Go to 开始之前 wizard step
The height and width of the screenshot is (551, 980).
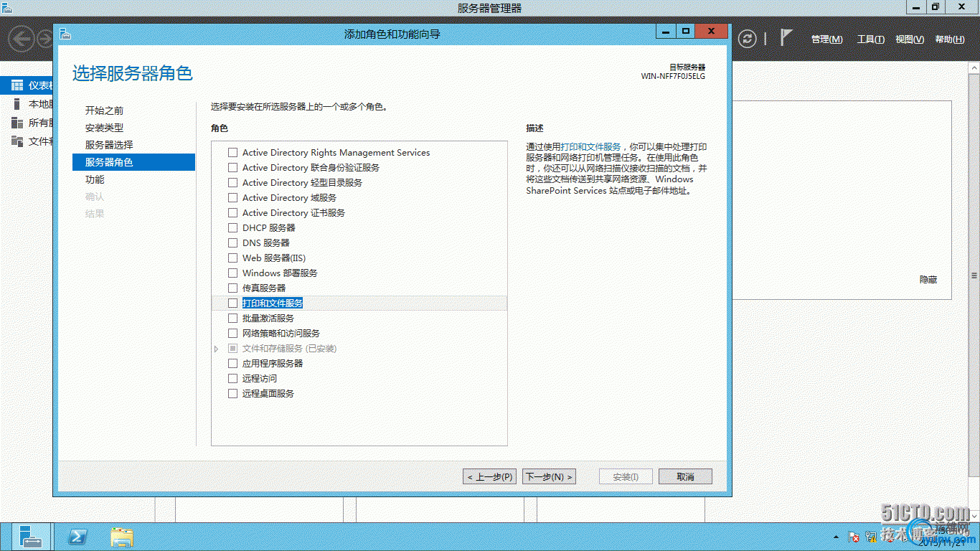tap(104, 110)
